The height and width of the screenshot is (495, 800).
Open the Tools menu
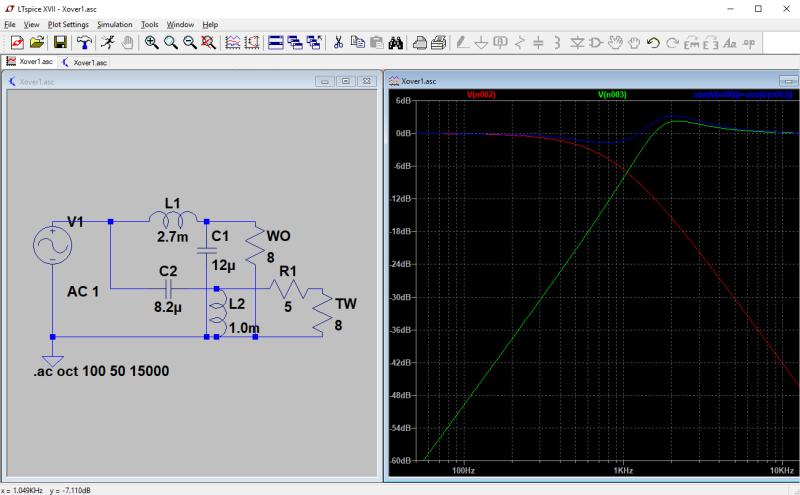click(149, 24)
